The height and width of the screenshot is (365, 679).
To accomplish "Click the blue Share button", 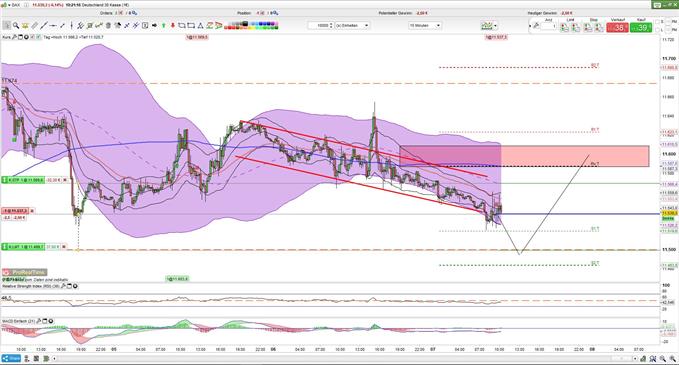I will coord(11,359).
